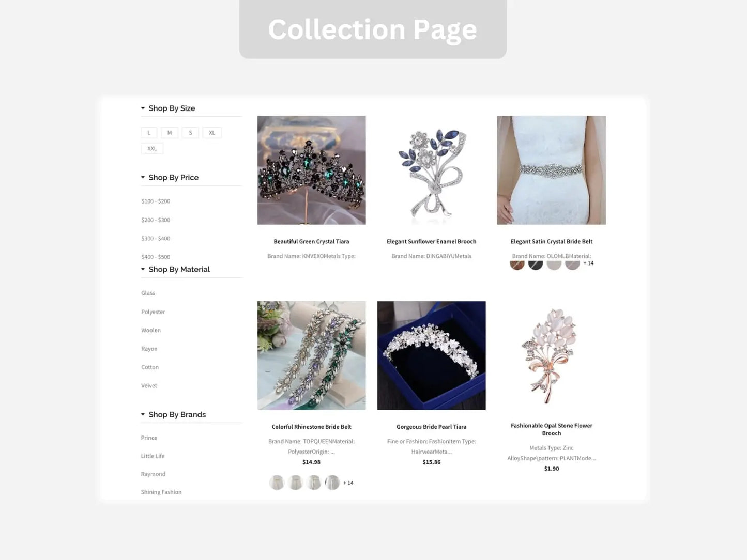Select size L filter
This screenshot has height=560, width=747.
149,133
